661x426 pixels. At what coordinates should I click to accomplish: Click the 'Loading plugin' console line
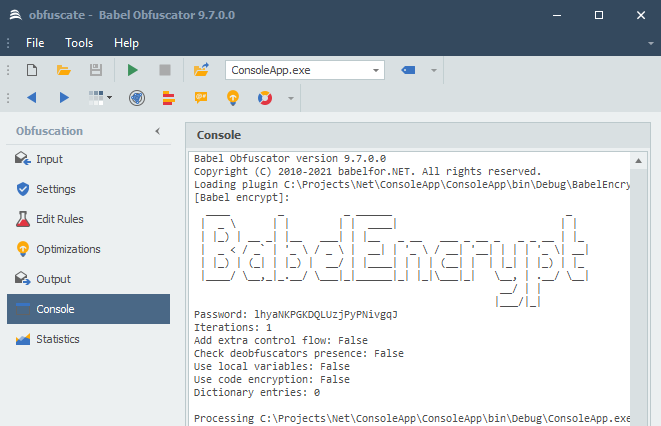point(412,185)
